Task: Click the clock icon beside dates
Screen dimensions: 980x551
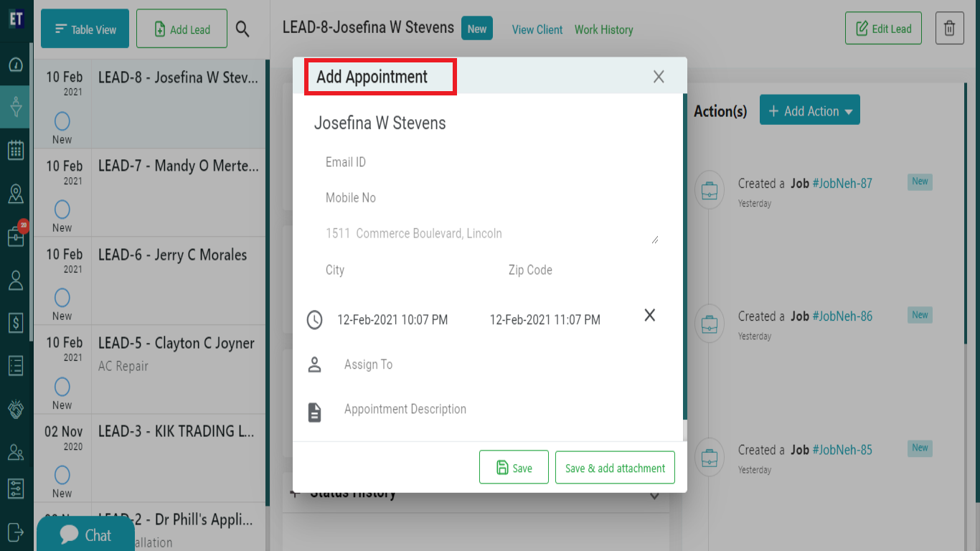Action: click(315, 320)
